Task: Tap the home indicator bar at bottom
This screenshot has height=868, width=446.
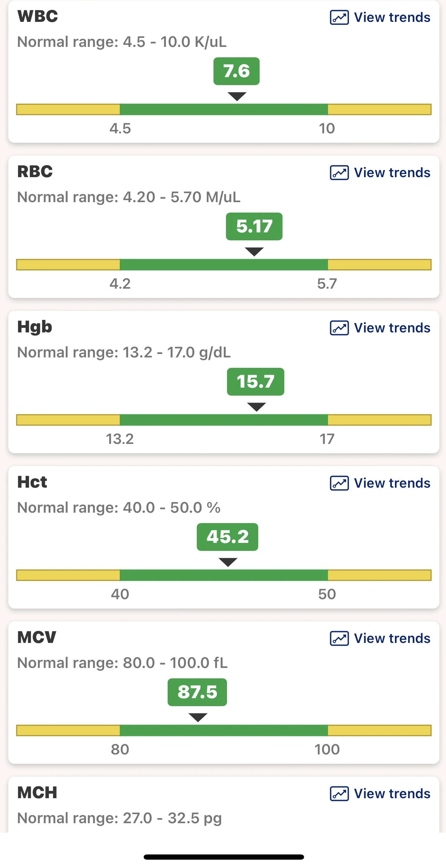Action: point(224,857)
